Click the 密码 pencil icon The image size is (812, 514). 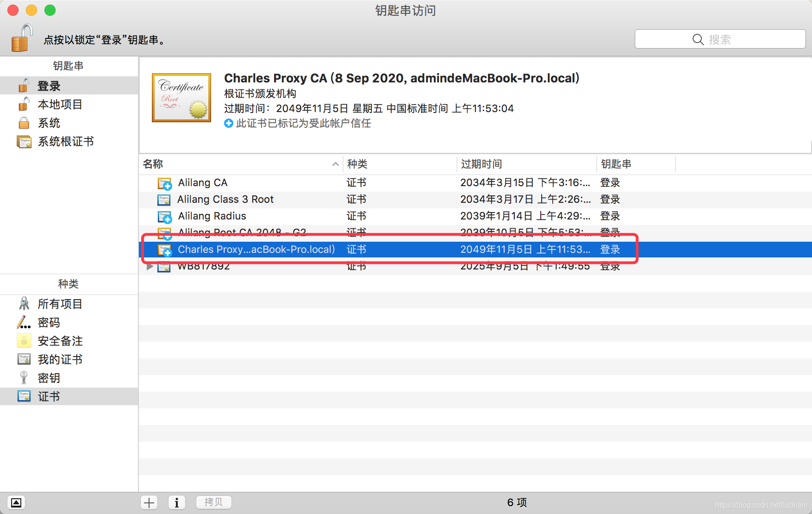24,322
